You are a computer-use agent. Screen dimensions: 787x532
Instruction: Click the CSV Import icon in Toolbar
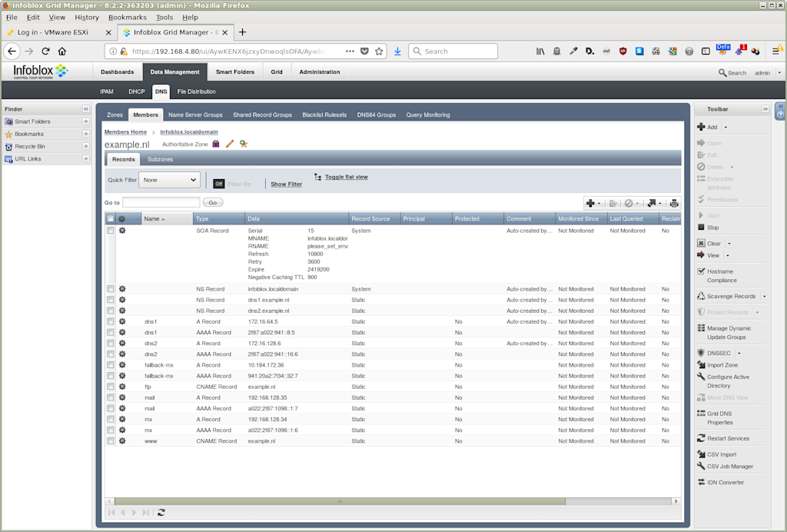(x=701, y=454)
